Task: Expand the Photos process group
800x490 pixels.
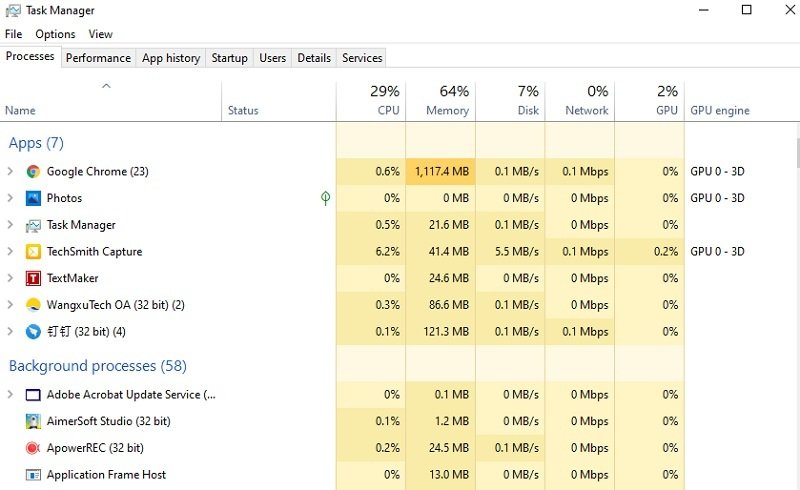Action: coord(10,198)
